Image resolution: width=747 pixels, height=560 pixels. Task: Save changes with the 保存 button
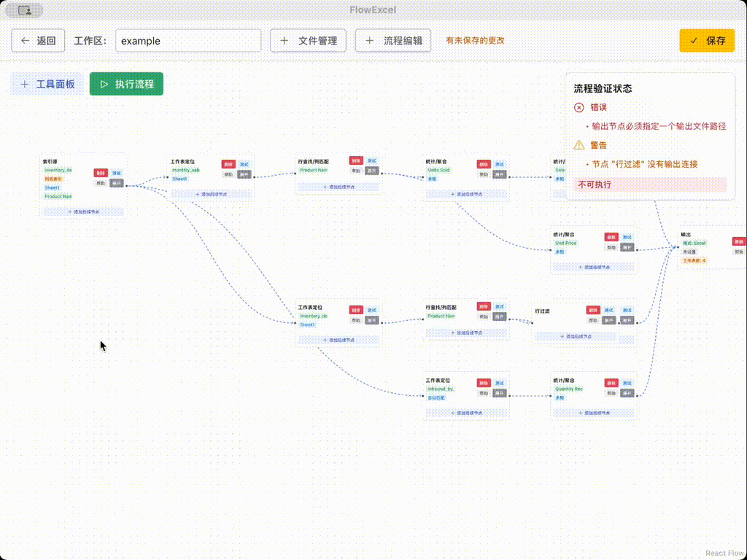pos(706,41)
